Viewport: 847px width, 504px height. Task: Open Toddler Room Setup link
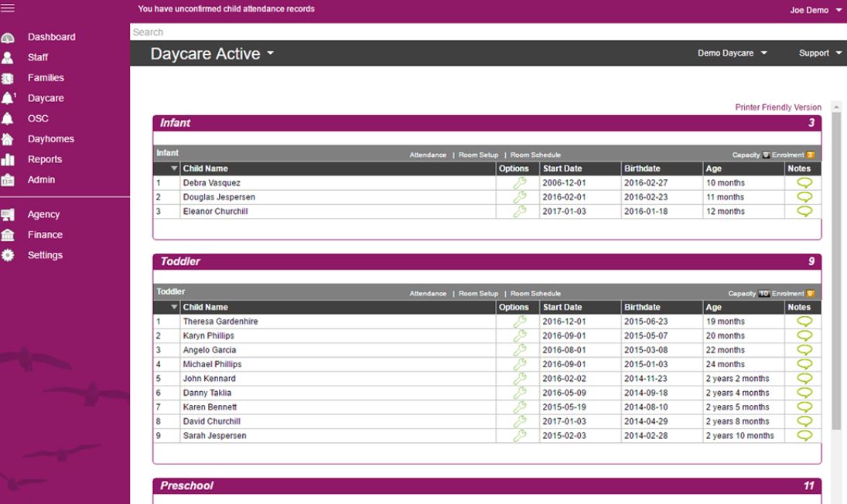pyautogui.click(x=478, y=294)
